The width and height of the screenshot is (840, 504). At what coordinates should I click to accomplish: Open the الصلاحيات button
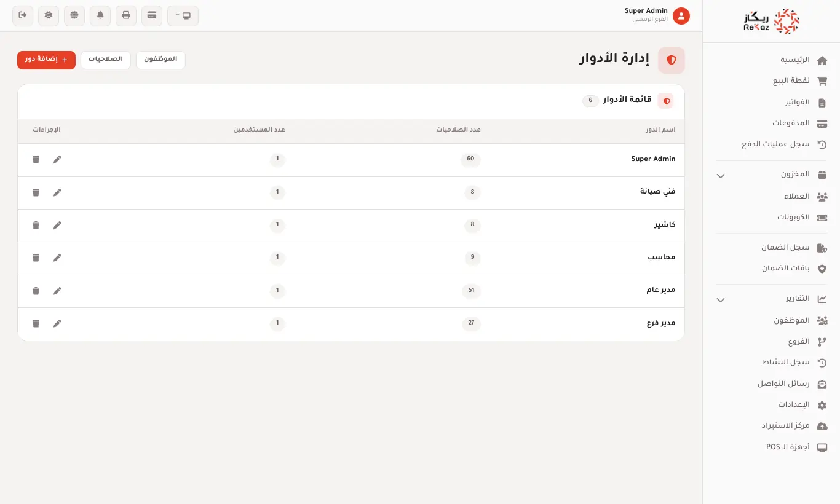pyautogui.click(x=106, y=60)
